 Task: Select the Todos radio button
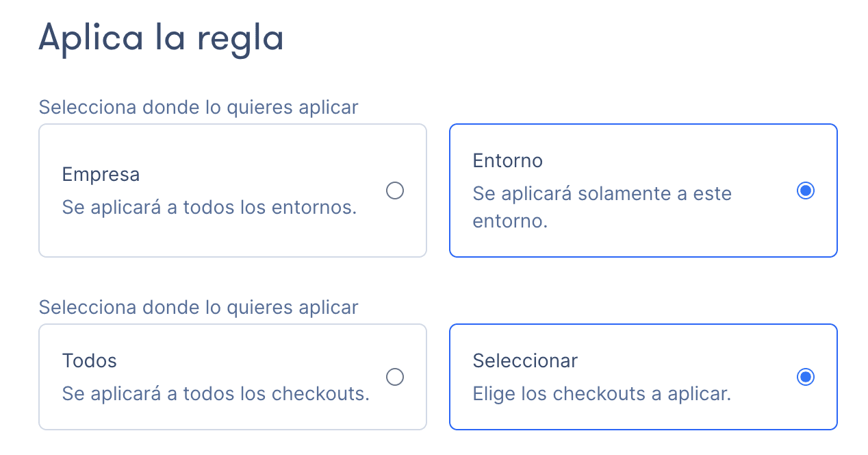pyautogui.click(x=395, y=376)
